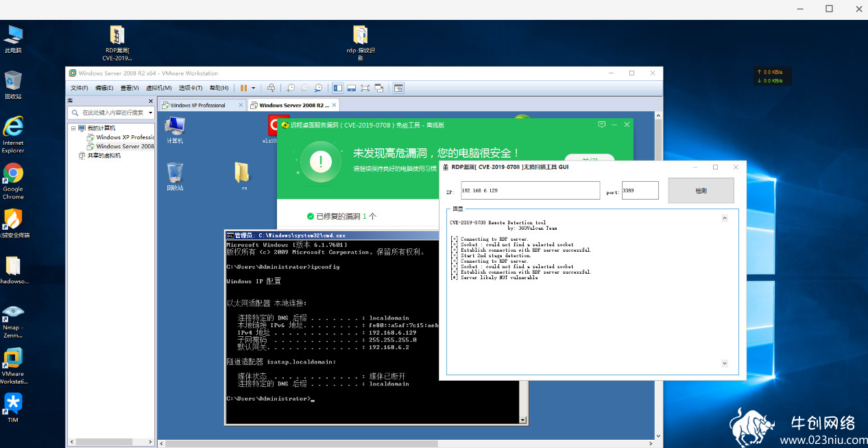
Task: Open the 帮助(H) menu in VMware Workstation
Action: click(x=219, y=88)
